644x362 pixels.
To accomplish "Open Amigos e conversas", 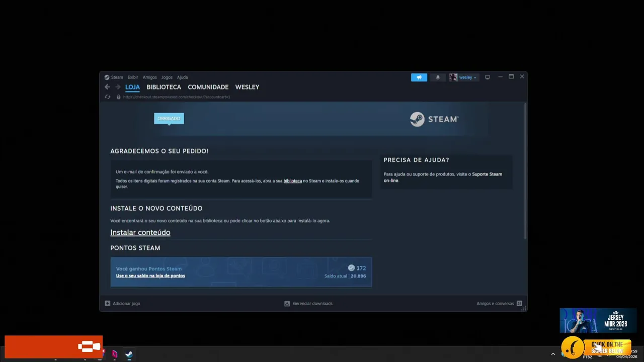I will pyautogui.click(x=495, y=304).
